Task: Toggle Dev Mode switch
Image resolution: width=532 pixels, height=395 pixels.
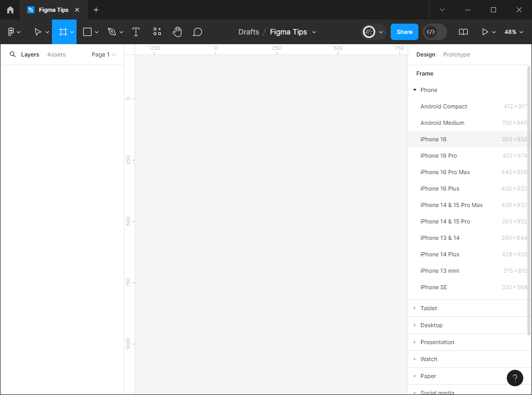Action: [x=435, y=32]
